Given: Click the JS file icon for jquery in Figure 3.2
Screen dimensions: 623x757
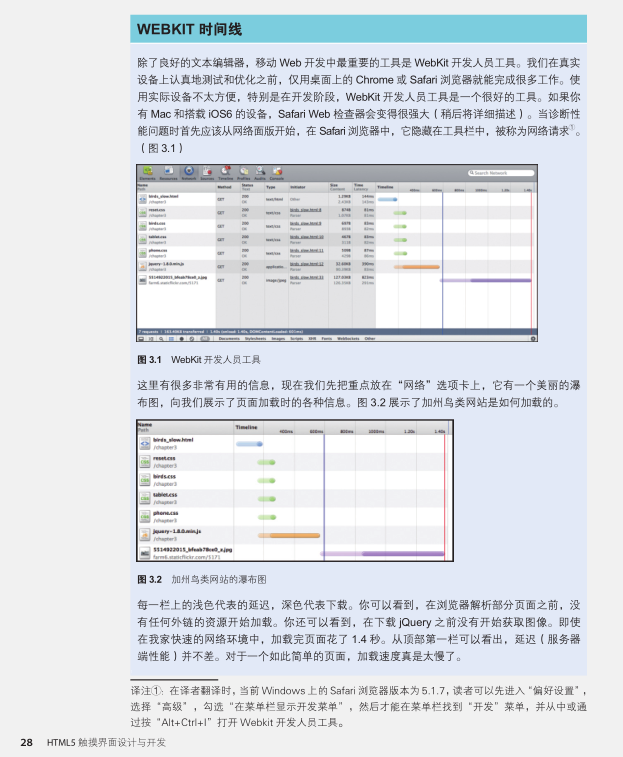Looking at the screenshot, I should click(x=145, y=534).
